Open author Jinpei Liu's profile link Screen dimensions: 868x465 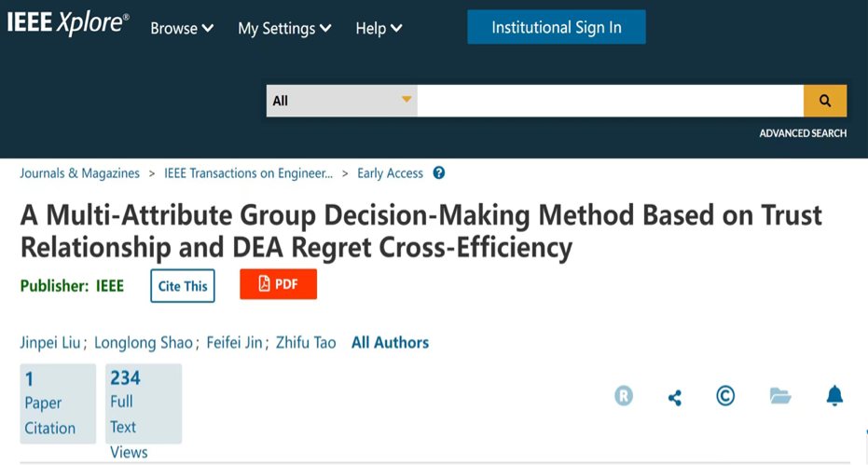click(x=51, y=343)
